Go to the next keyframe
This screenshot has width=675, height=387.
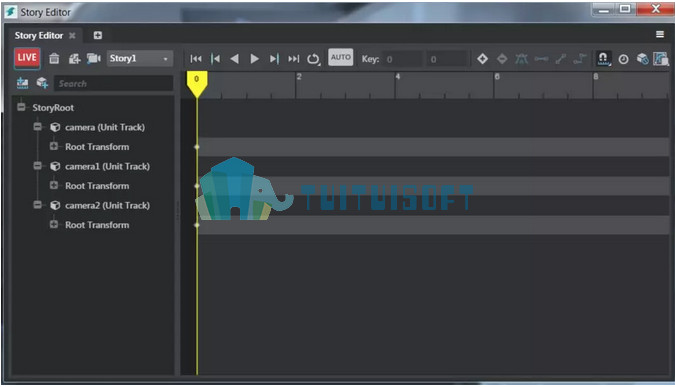tap(274, 59)
